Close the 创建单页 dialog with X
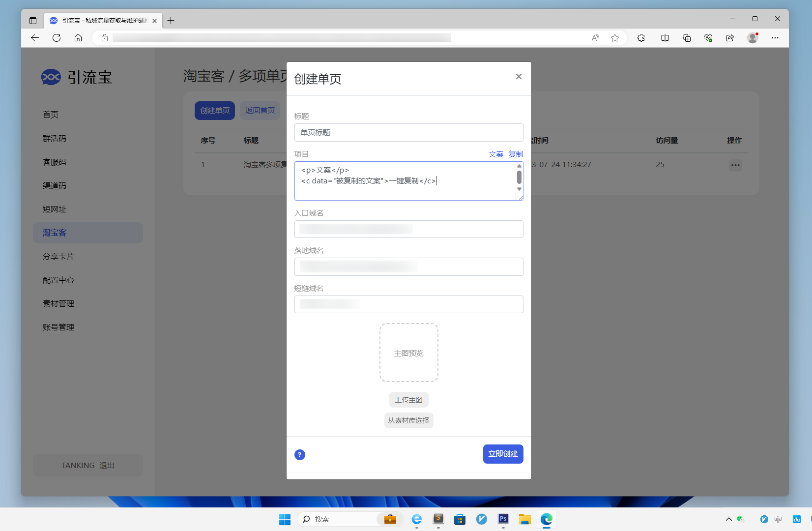This screenshot has height=531, width=812. (x=519, y=77)
